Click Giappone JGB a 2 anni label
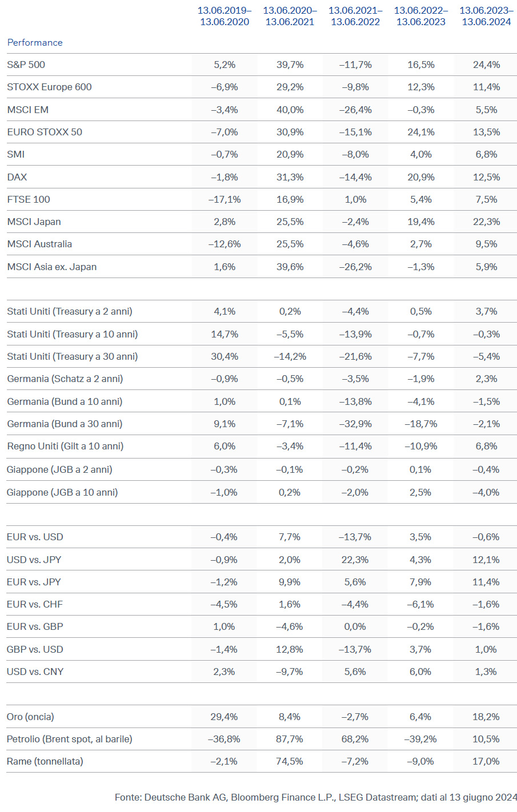This screenshot has width=517, height=812. (59, 469)
